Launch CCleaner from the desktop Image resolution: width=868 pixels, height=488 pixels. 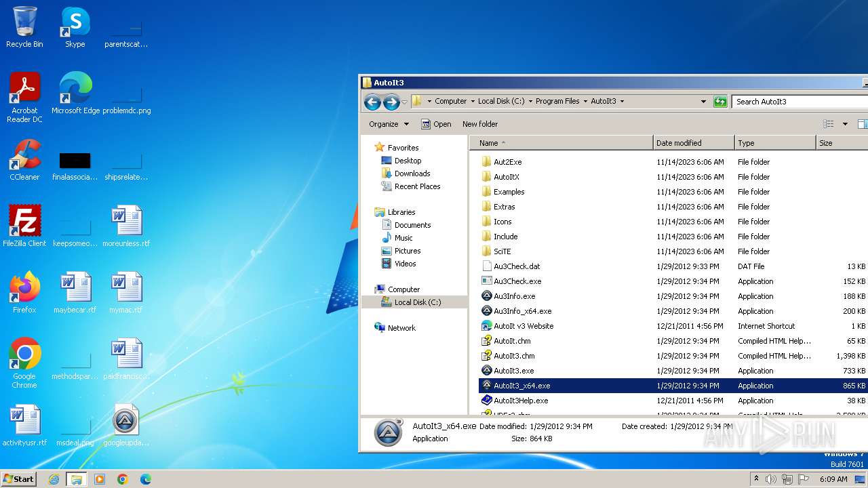coord(24,160)
